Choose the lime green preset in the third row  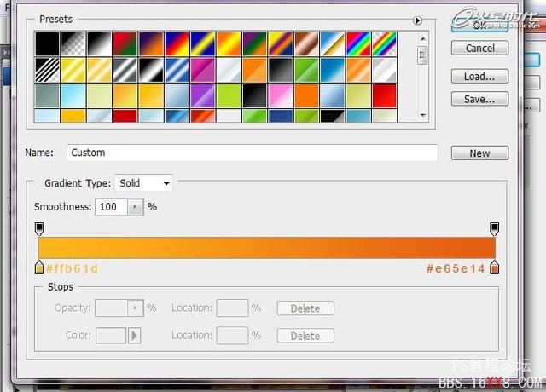tap(229, 95)
